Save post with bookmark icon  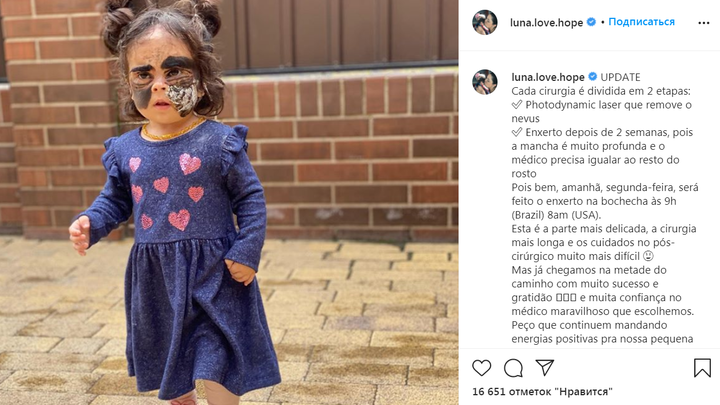click(x=702, y=368)
